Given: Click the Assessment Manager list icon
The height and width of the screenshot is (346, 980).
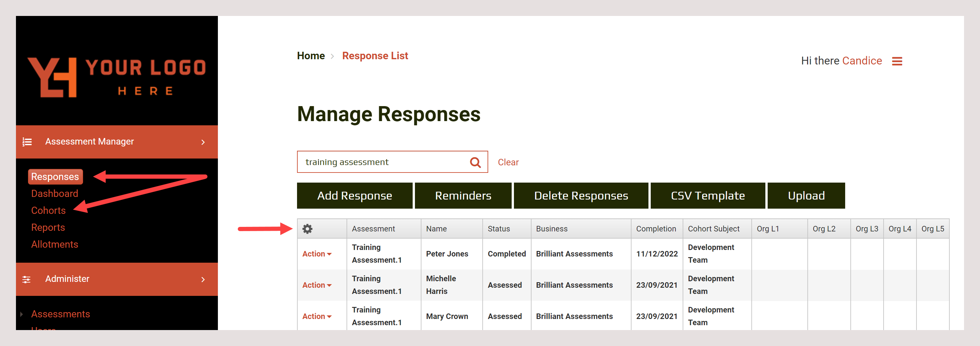Looking at the screenshot, I should pos(27,142).
